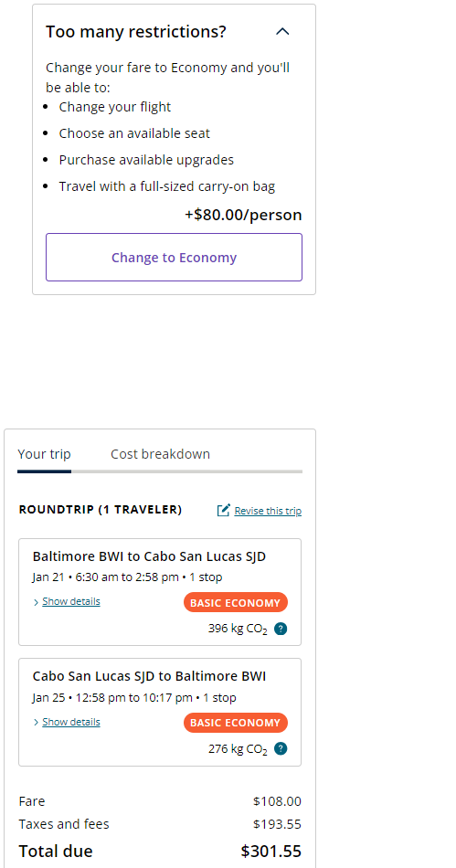Expand chevron beside return Show details
The width and height of the screenshot is (456, 868).
[x=36, y=723]
